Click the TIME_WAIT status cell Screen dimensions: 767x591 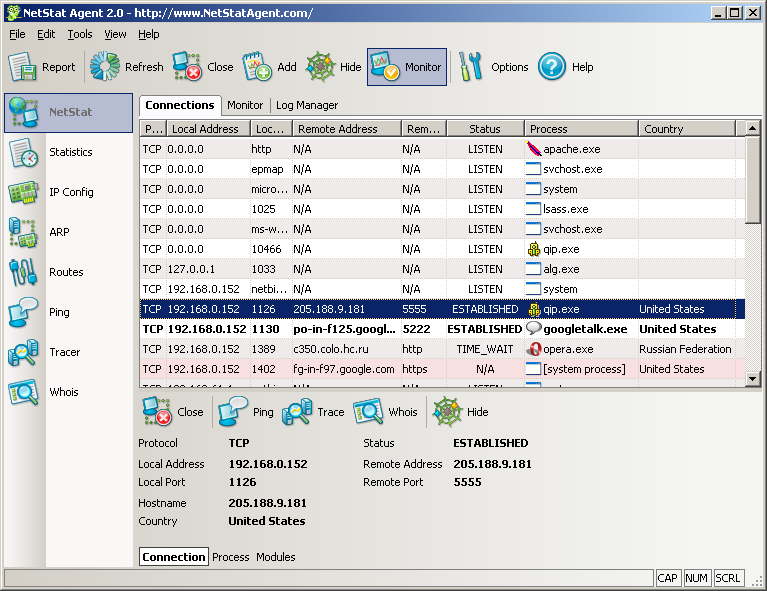(x=485, y=349)
